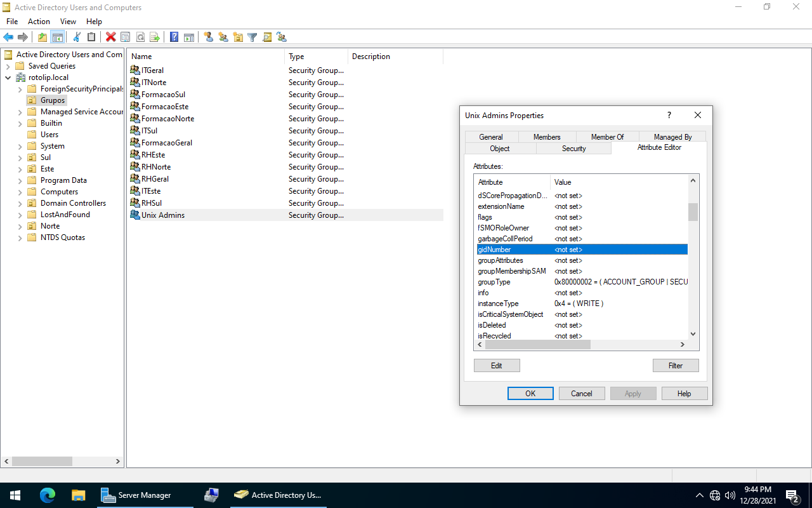Screen dimensions: 812x508
Task: Click the Filter button in Attribute Editor
Action: click(x=676, y=365)
